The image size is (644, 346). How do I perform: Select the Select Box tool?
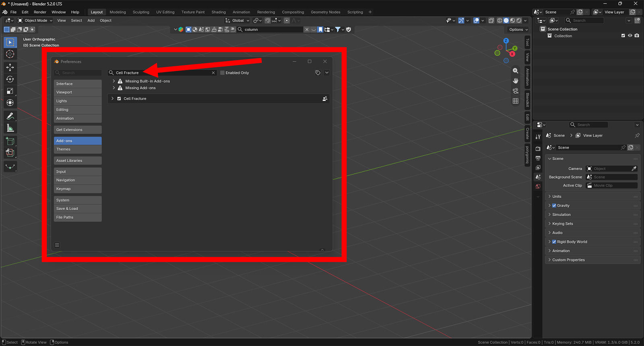pos(10,42)
